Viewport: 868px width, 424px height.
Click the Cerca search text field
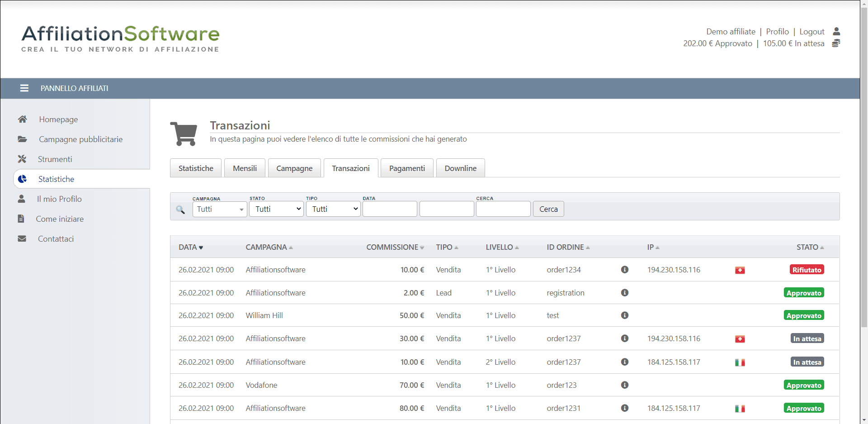coord(503,209)
